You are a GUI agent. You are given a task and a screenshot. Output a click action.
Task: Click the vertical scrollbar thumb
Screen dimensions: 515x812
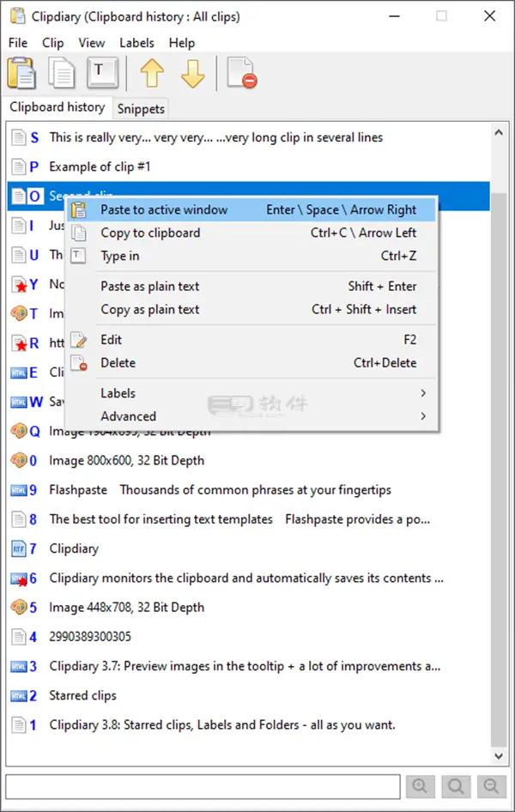[499, 469]
